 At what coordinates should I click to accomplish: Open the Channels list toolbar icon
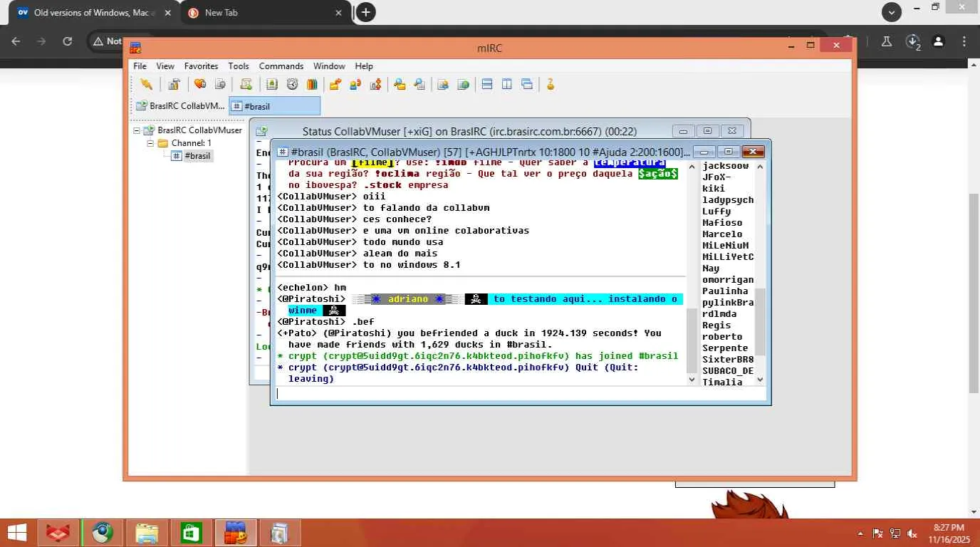point(220,84)
